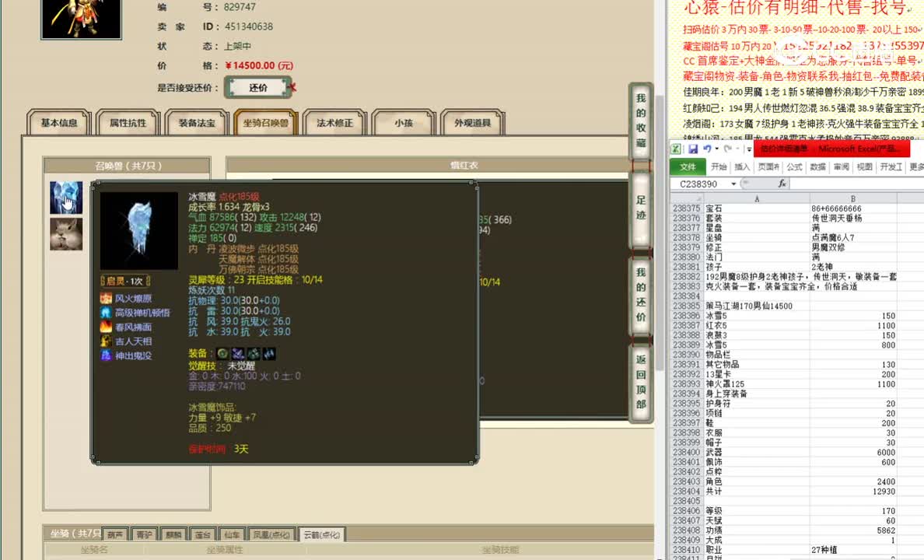924x560 pixels.
Task: Click the 冰雪魔 portrait in the tooltip
Action: click(139, 230)
